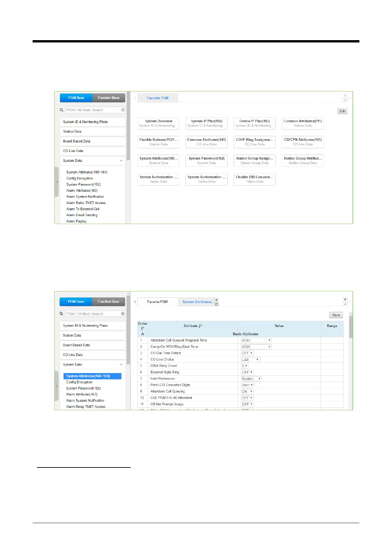Open Attendant Call Queuing dropdown
Image resolution: width=392 pixels, height=554 pixels.
247,391
